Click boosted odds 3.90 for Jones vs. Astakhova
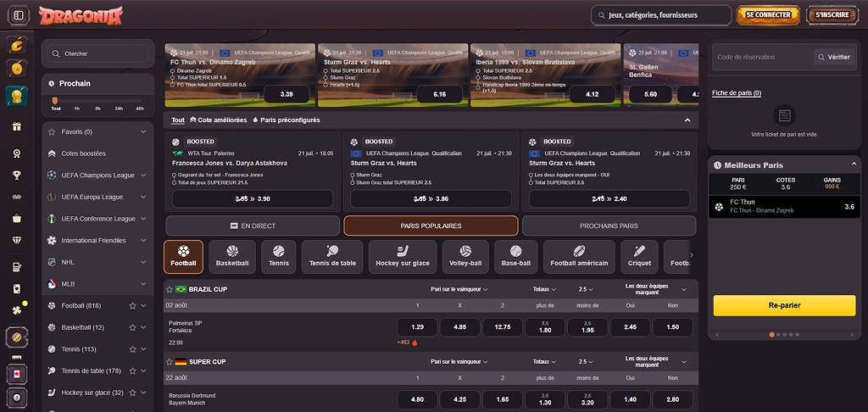Screen dimensions: 868x412 coord(253,199)
